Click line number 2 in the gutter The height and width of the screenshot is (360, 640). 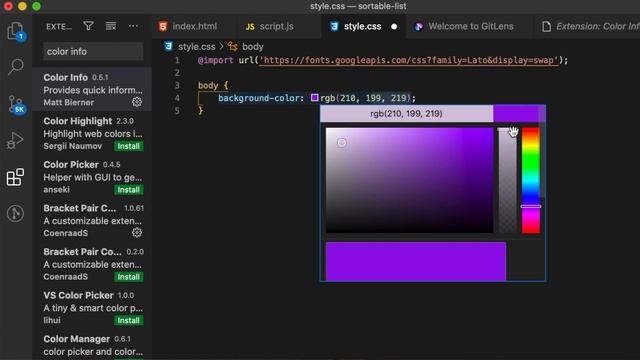[x=177, y=73]
